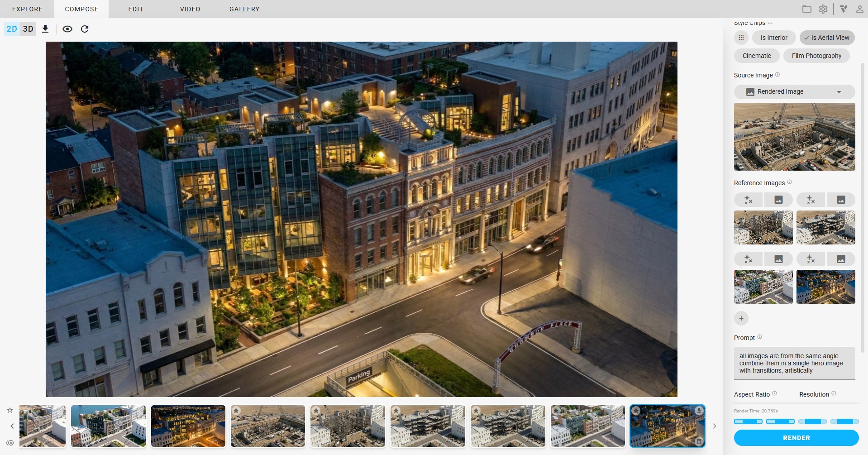
Task: Open the Explore tab
Action: (27, 9)
